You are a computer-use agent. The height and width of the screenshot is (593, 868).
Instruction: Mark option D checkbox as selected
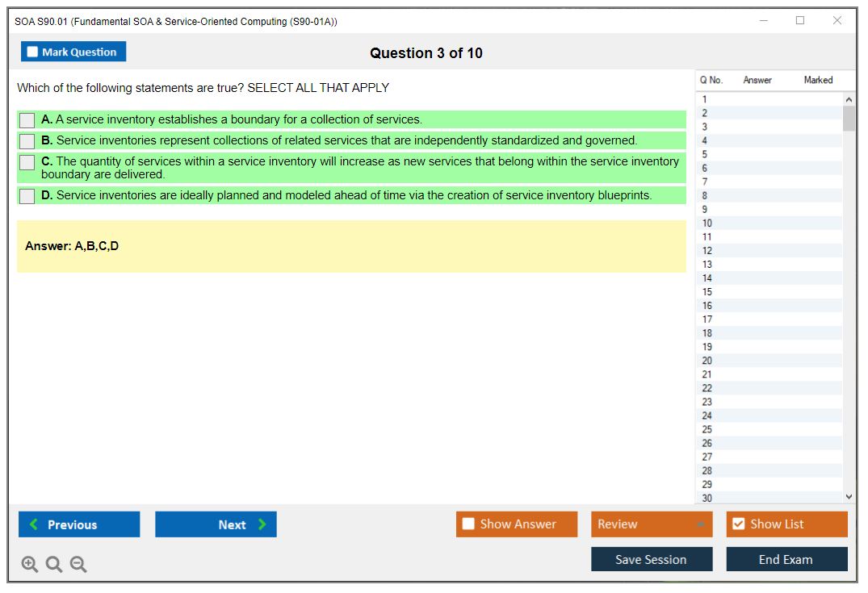pos(27,196)
